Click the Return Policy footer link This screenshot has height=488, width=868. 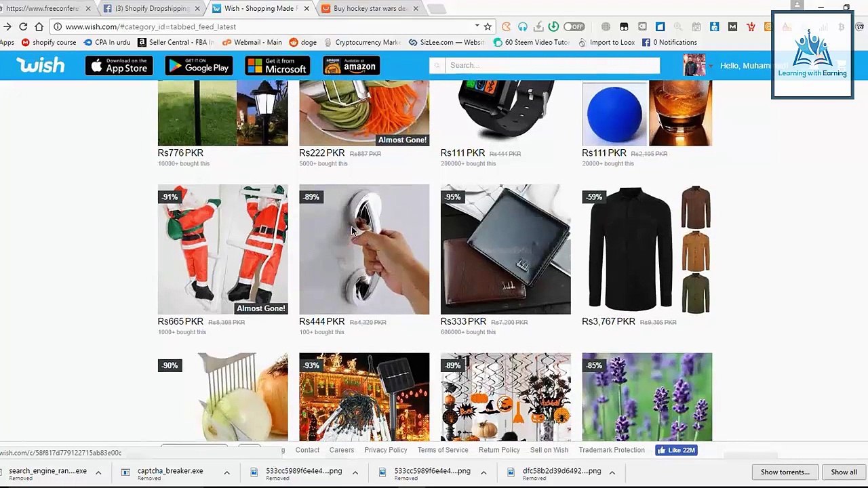(x=499, y=450)
